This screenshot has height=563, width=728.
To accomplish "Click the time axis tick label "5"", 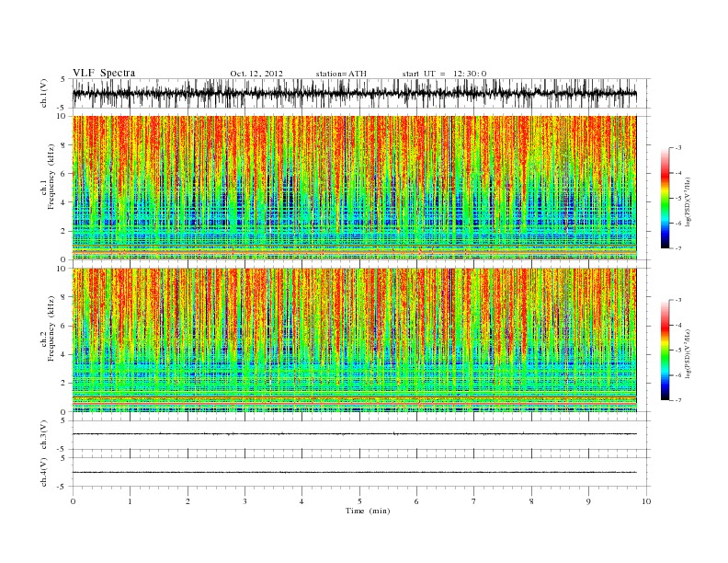I will pos(359,501).
